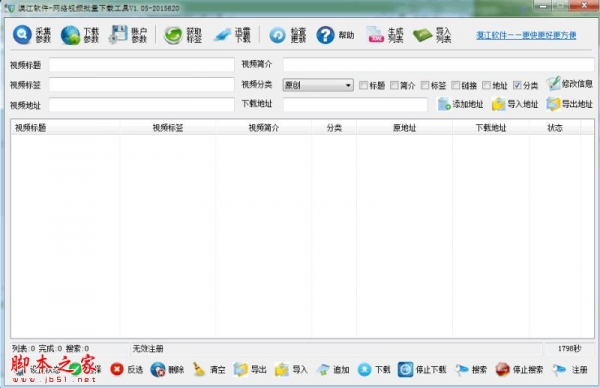Sort by 视频标题 column header
Screen dimensions: 600x388
(x=65, y=128)
